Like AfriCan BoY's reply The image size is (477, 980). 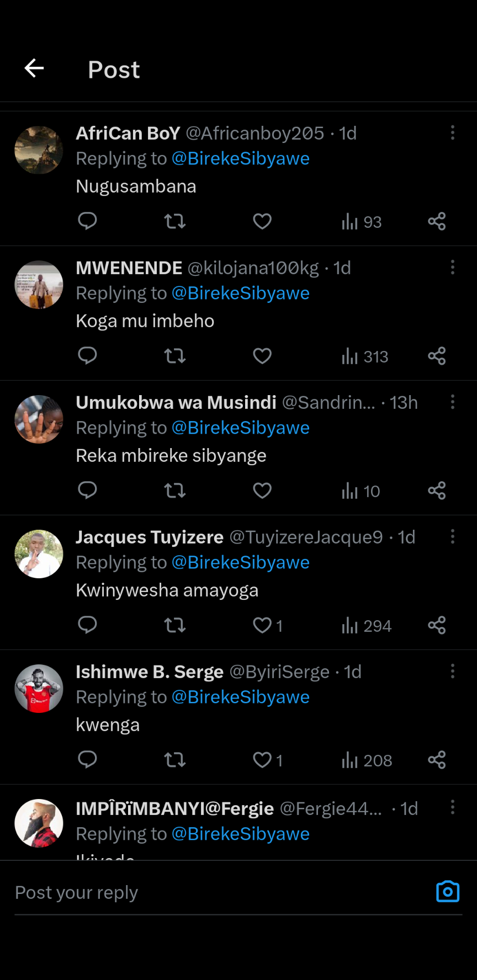(x=262, y=221)
